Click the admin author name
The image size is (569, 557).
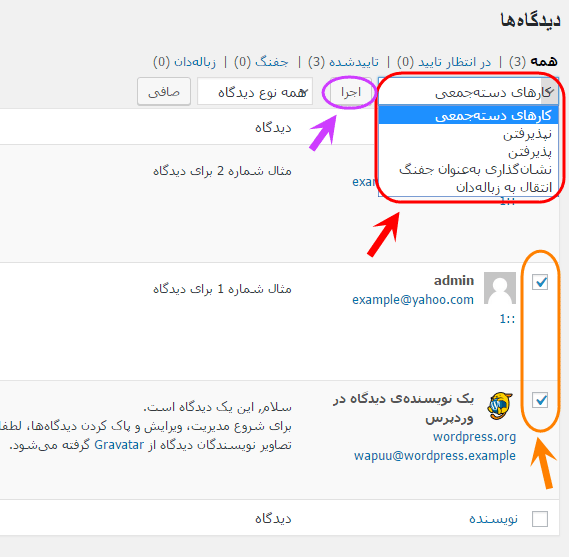pos(454,280)
